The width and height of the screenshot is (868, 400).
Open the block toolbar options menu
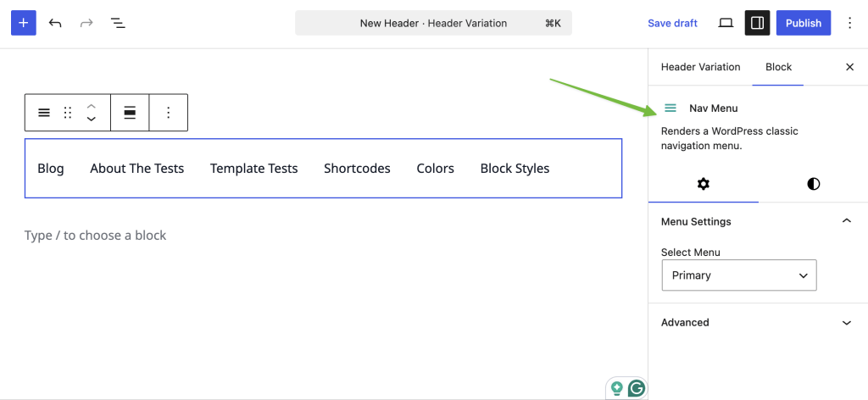click(x=169, y=113)
